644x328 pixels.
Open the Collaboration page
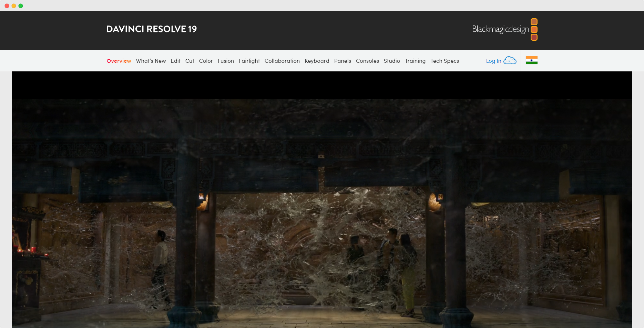(282, 61)
